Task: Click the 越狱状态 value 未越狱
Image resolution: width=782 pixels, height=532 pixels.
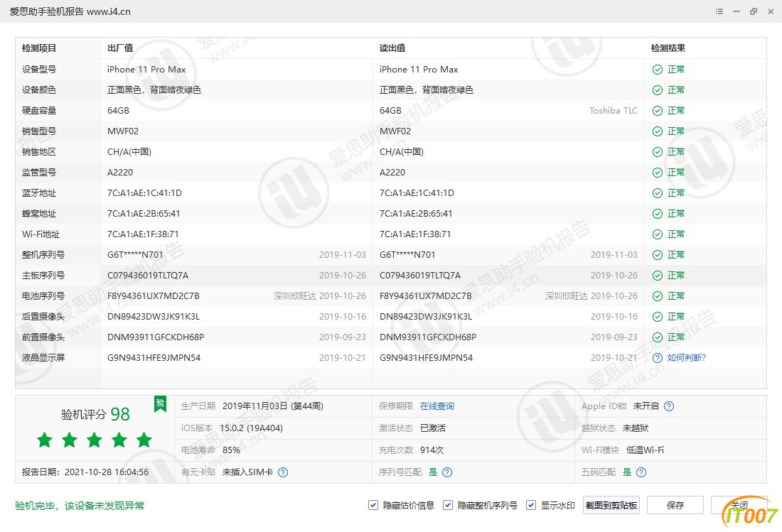Action: pos(636,428)
